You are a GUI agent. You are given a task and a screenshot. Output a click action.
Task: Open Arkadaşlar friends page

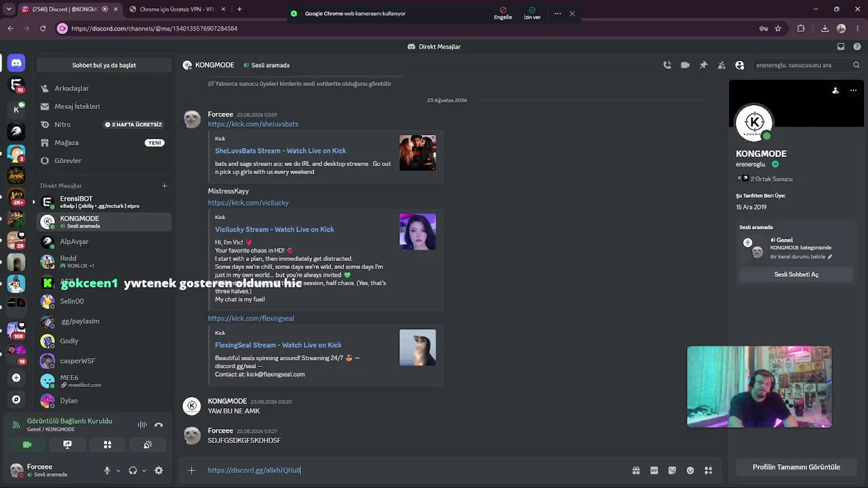(x=104, y=88)
